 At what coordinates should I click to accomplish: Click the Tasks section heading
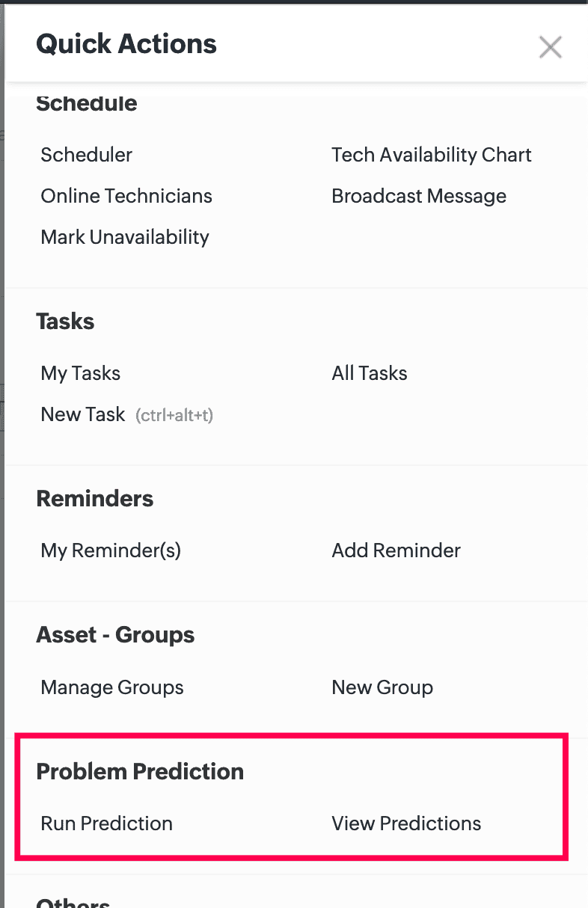[65, 322]
